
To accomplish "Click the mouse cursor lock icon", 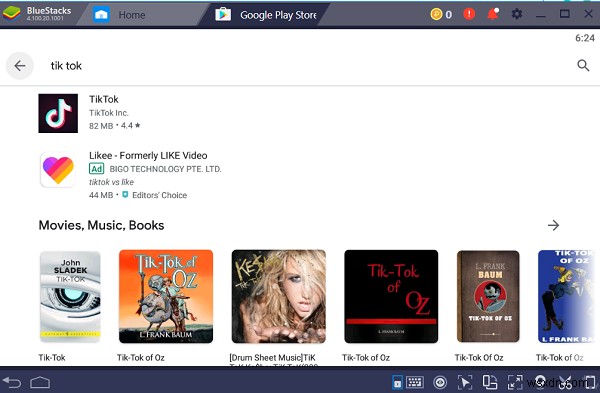I will pos(465,382).
